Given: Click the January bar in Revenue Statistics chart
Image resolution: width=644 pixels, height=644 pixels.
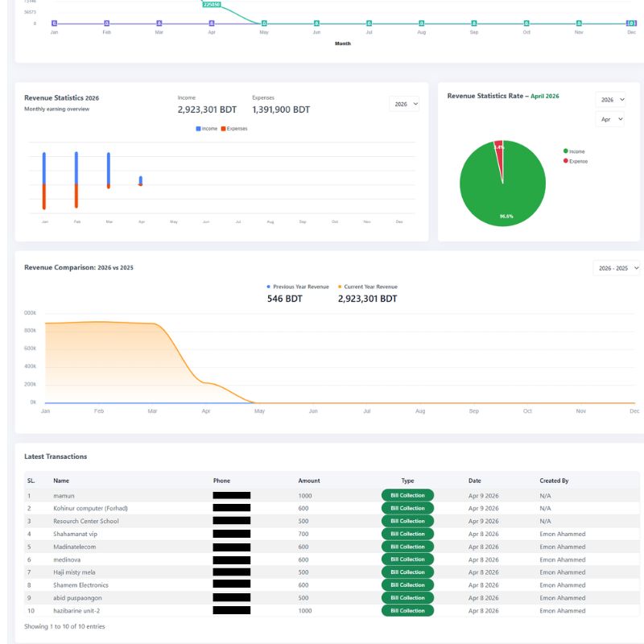Looking at the screenshot, I should pos(44,180).
